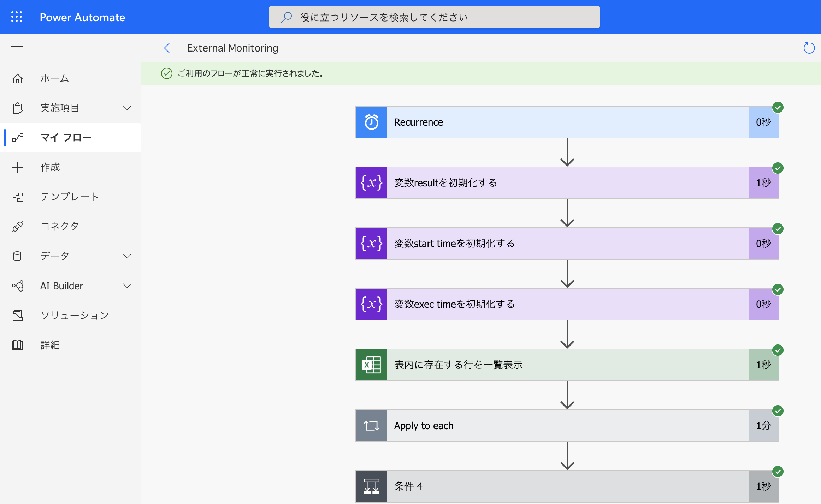Expand the 表内に存在する行を一覧表示 step
Image resolution: width=821 pixels, height=504 pixels.
[567, 365]
